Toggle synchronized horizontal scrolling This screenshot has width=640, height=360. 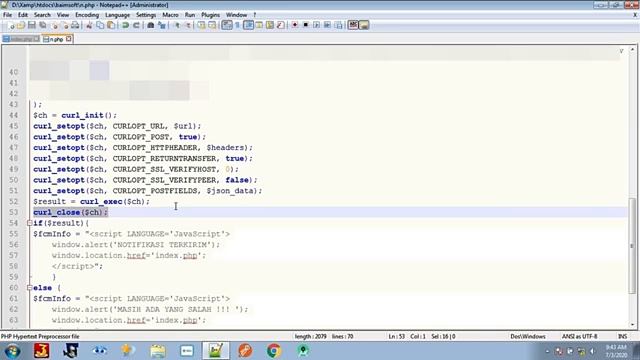pos(212,25)
